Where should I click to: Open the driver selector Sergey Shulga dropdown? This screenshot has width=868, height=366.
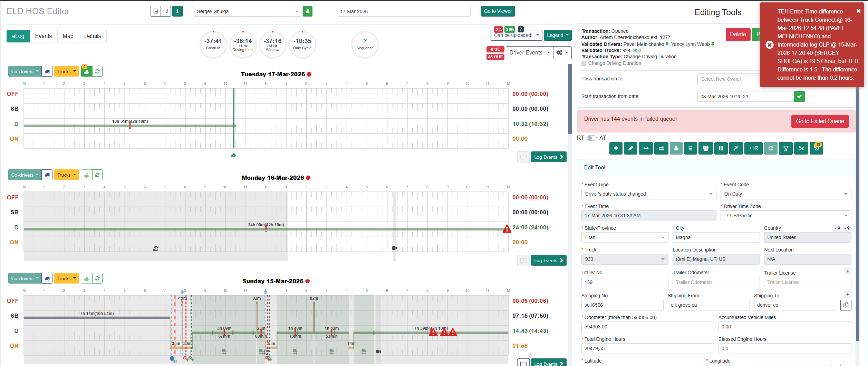click(x=248, y=11)
